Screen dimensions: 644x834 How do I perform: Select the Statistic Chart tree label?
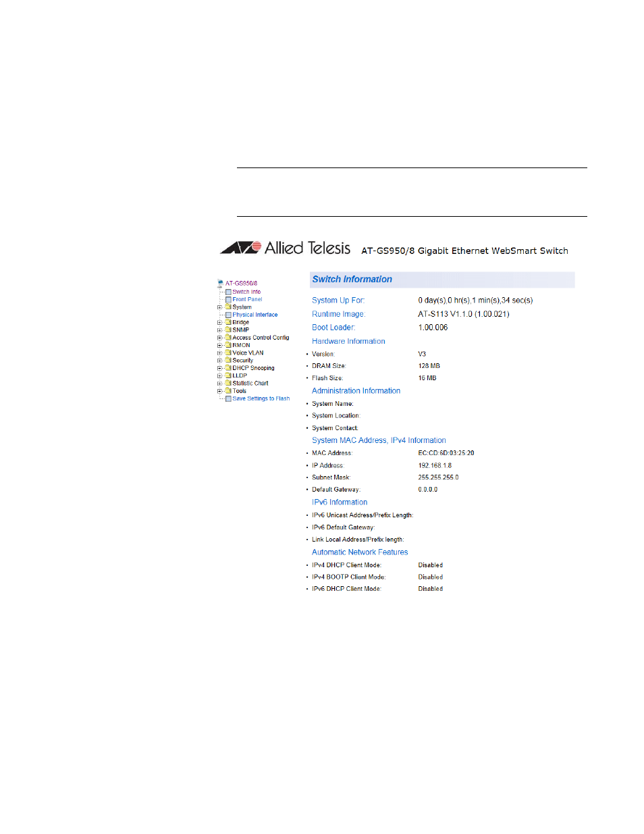coord(250,383)
